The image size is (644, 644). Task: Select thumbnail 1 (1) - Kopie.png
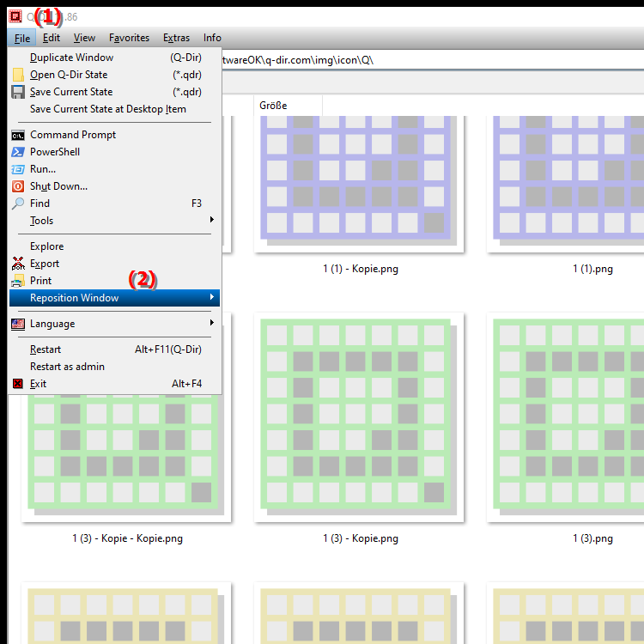coord(359,184)
